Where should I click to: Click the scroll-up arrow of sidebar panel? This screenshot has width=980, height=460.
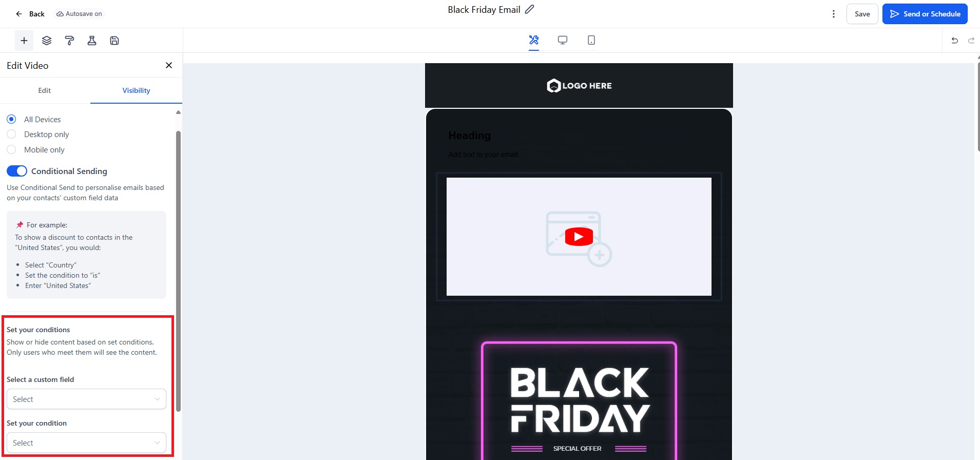[x=179, y=112]
